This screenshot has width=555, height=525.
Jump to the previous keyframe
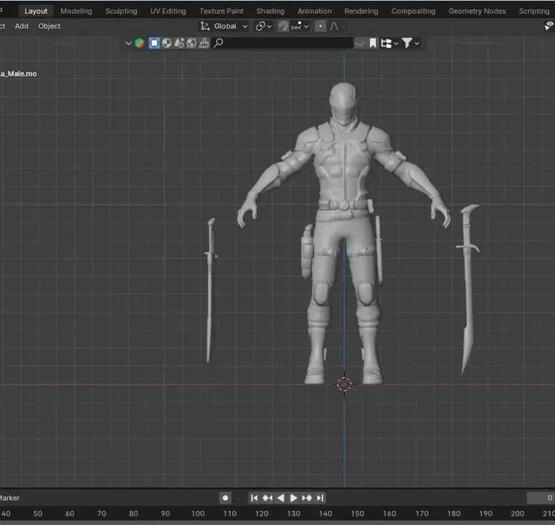coord(267,498)
